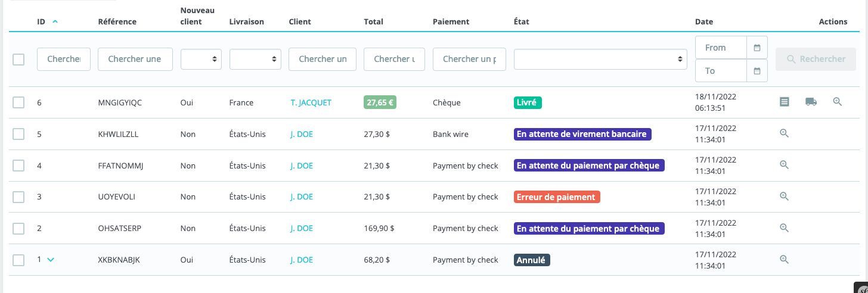Tick the select-all checkbox in filter row
Image resolution: width=868 pixels, height=293 pixels.
18,59
